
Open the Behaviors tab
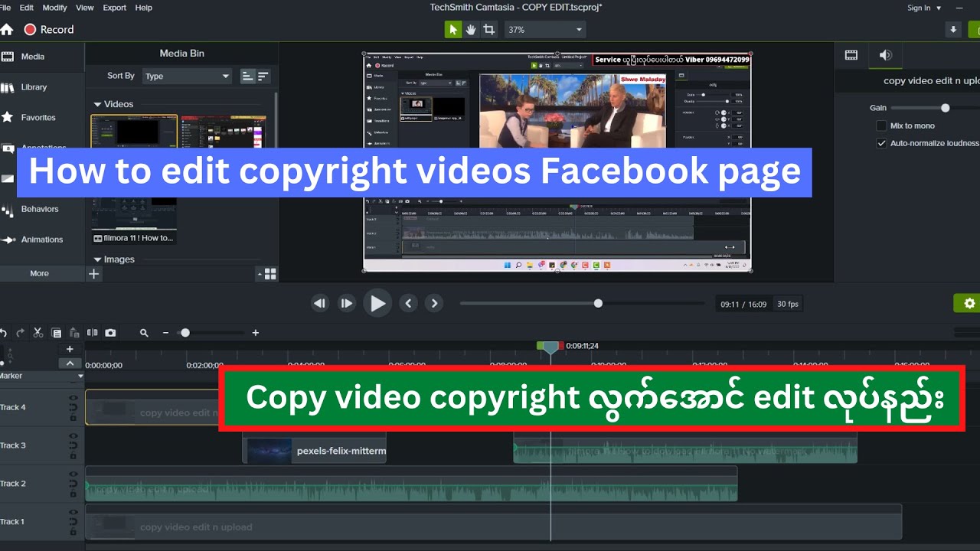tap(42, 209)
